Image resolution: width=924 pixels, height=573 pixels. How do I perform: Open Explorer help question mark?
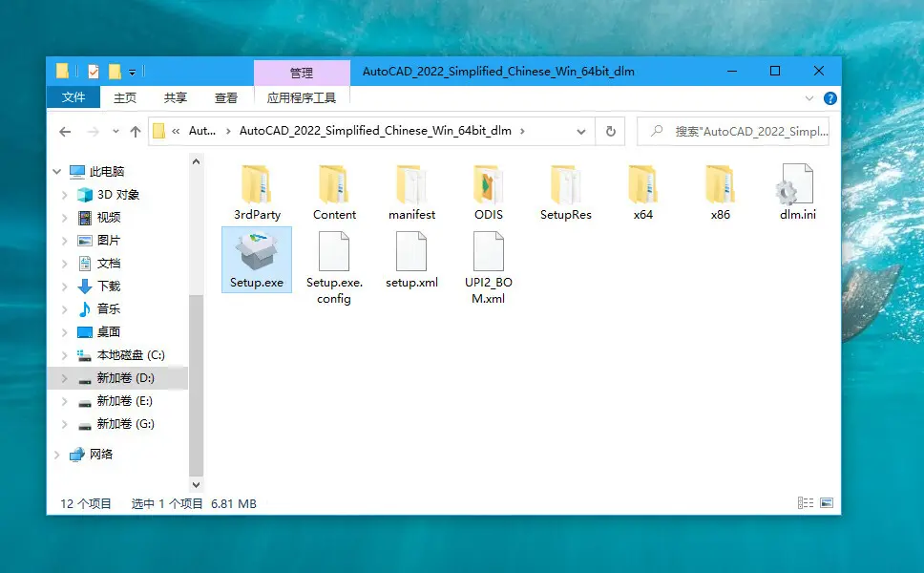(830, 98)
